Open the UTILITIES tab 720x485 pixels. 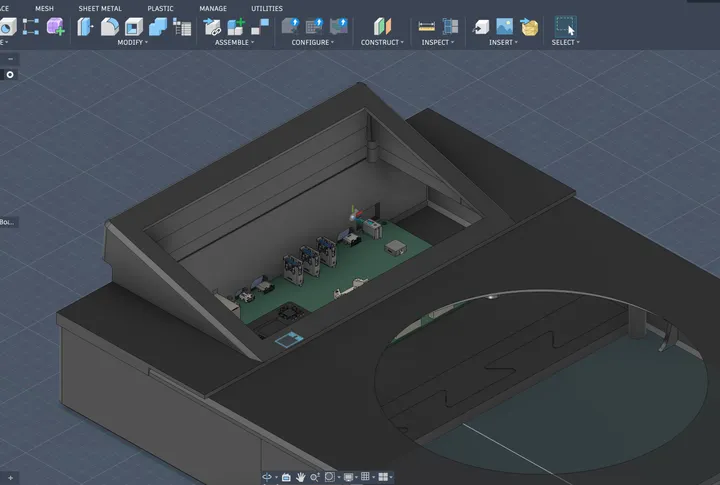pos(267,9)
